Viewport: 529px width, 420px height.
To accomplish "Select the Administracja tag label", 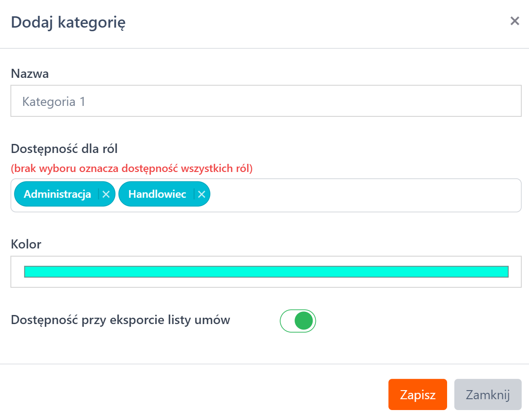I will [x=57, y=194].
